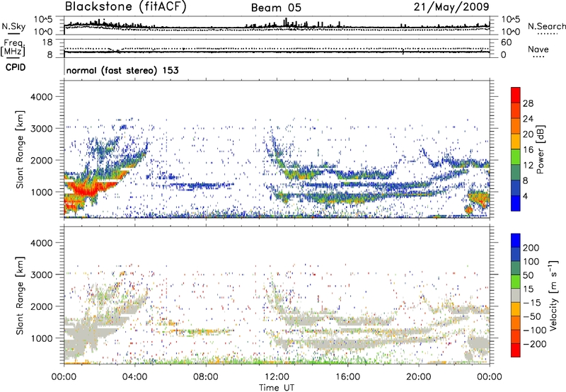566x392 pixels.
Task: Click the 'CPID' label
Action: pyautogui.click(x=16, y=67)
